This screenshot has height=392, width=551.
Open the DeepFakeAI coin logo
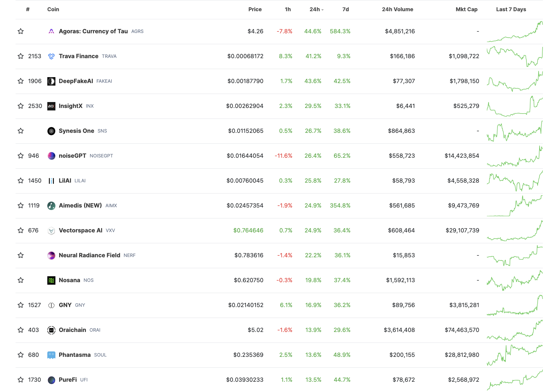pos(51,81)
